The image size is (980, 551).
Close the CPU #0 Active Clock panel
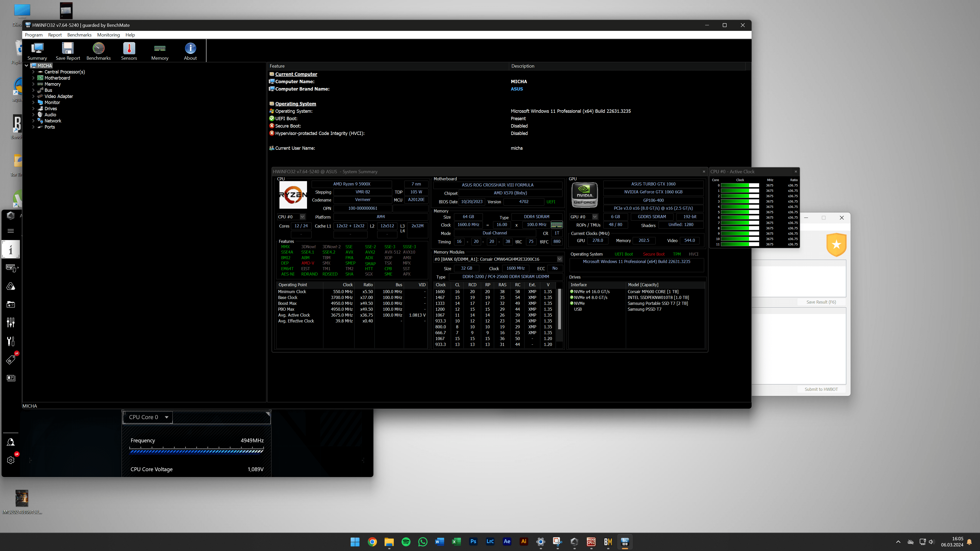pyautogui.click(x=795, y=171)
